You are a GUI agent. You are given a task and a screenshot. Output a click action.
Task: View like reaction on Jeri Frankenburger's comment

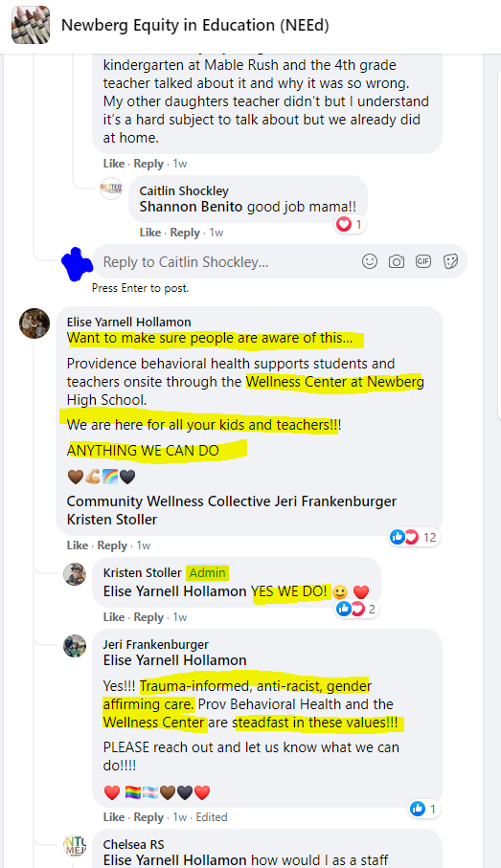(423, 809)
